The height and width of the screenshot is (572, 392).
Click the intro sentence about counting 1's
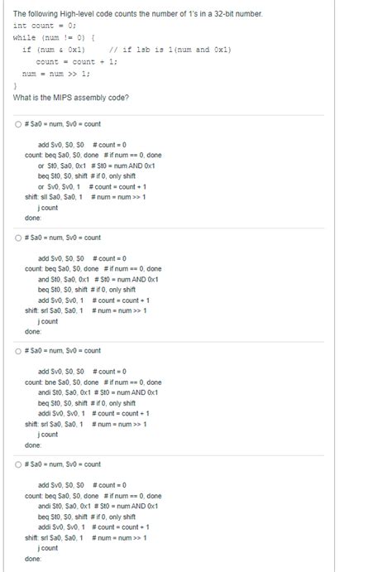tap(138, 14)
